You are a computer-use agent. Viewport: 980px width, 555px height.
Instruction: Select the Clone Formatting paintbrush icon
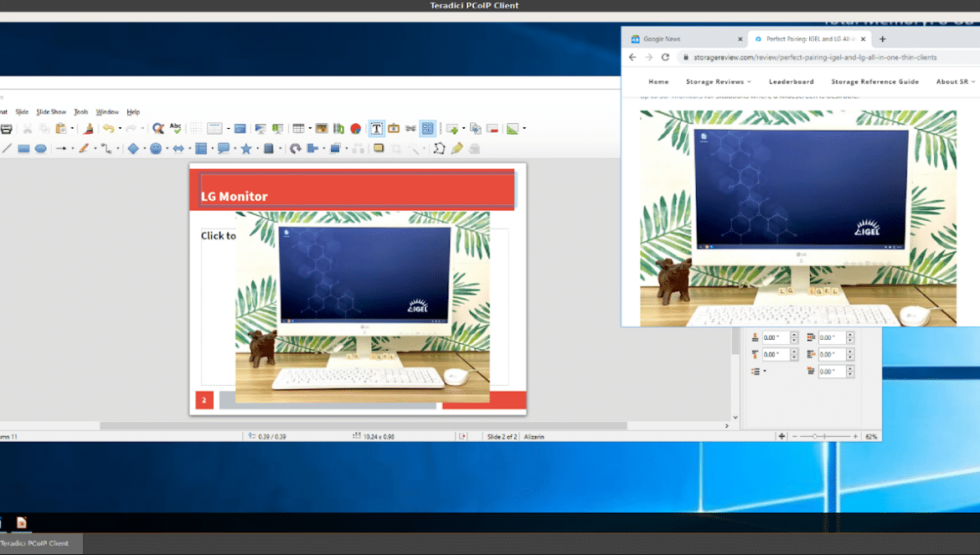(88, 129)
